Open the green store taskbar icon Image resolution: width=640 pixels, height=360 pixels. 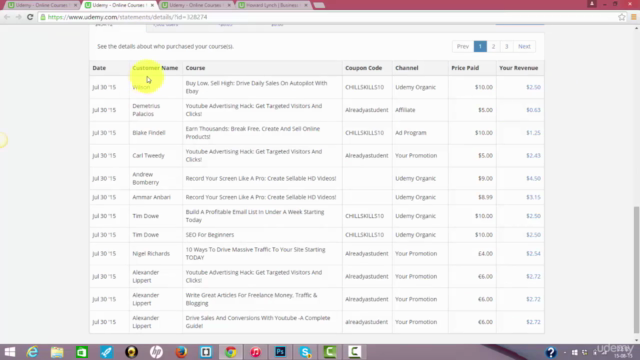point(82,352)
